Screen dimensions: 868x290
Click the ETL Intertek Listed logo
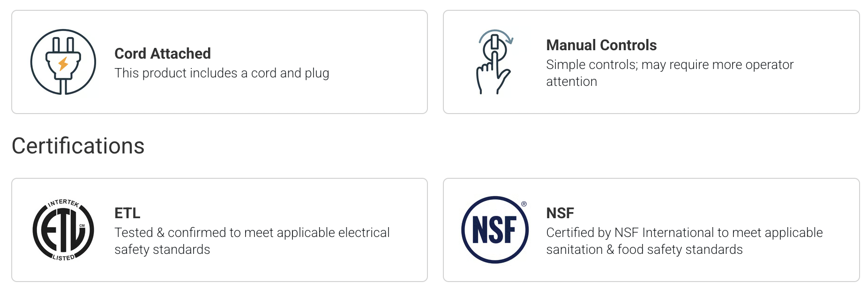pos(63,230)
